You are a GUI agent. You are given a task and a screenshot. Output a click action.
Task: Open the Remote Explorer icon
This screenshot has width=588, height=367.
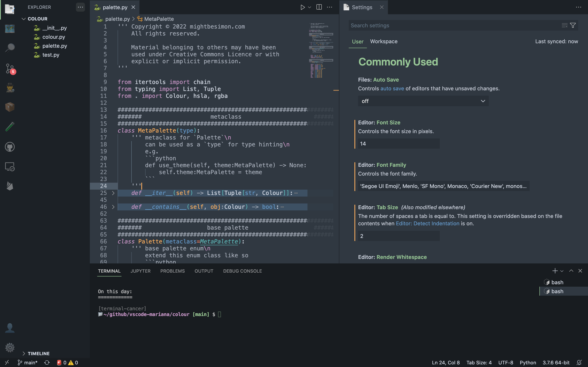pos(10,167)
